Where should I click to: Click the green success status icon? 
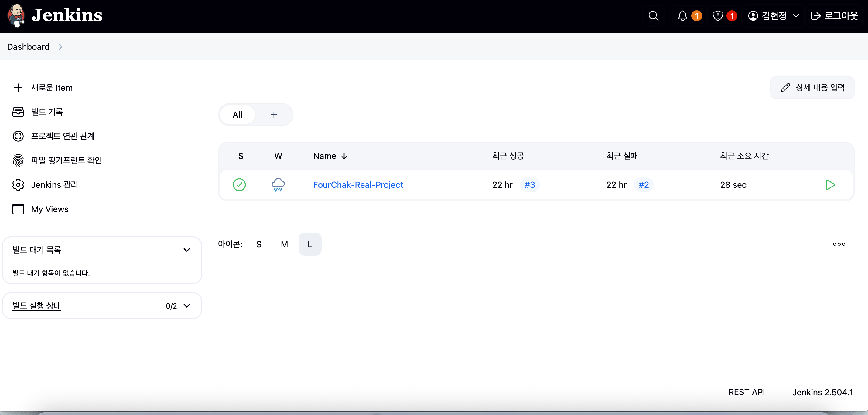click(x=239, y=185)
